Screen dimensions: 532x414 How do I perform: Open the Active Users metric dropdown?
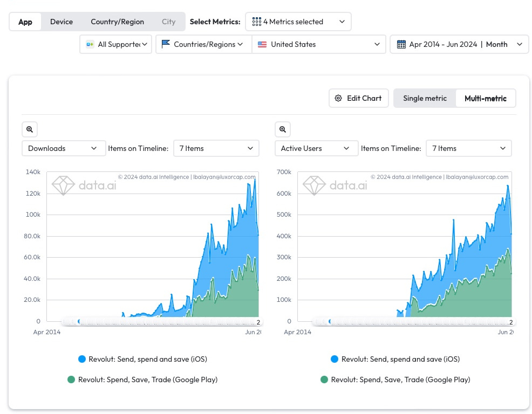click(316, 148)
